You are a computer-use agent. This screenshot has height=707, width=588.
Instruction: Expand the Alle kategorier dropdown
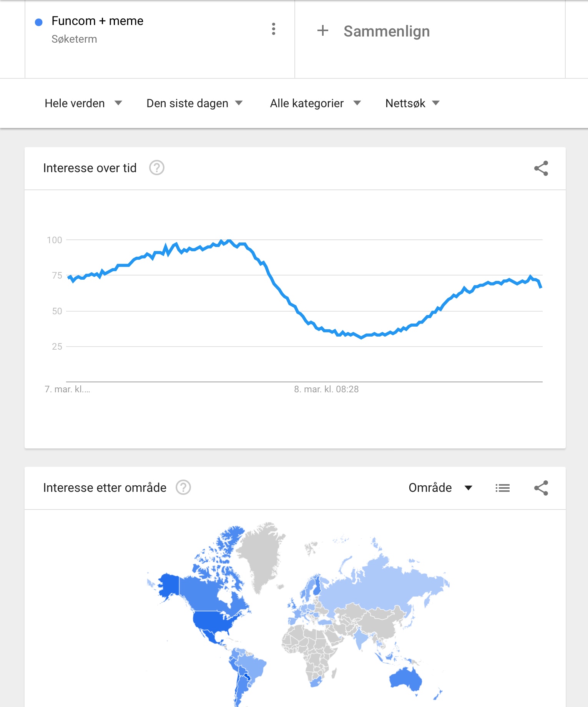pyautogui.click(x=315, y=103)
